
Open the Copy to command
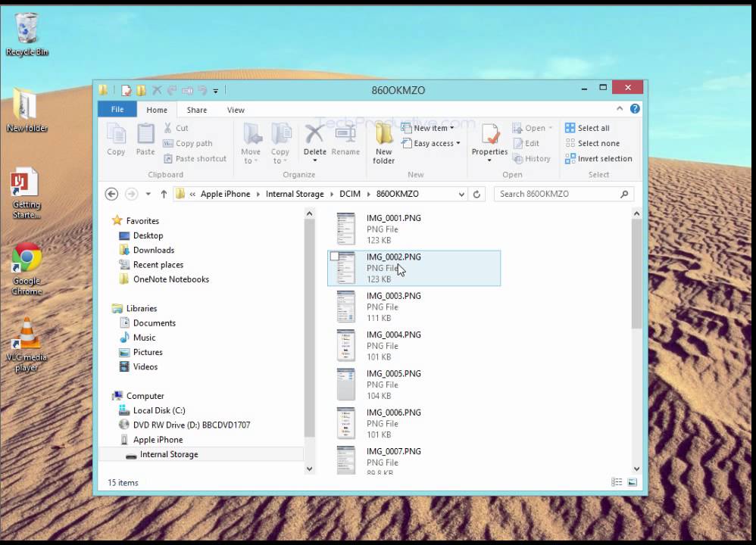pos(280,143)
